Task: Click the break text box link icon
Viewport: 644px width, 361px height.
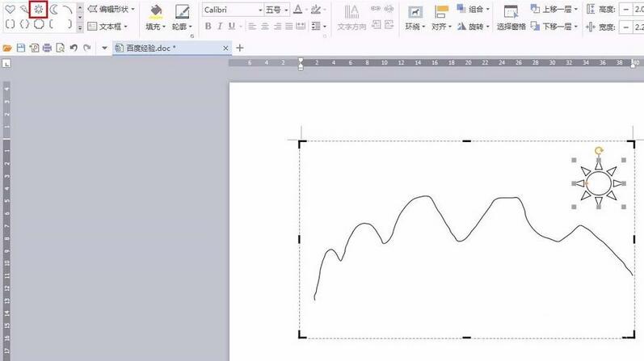Action: [x=389, y=8]
